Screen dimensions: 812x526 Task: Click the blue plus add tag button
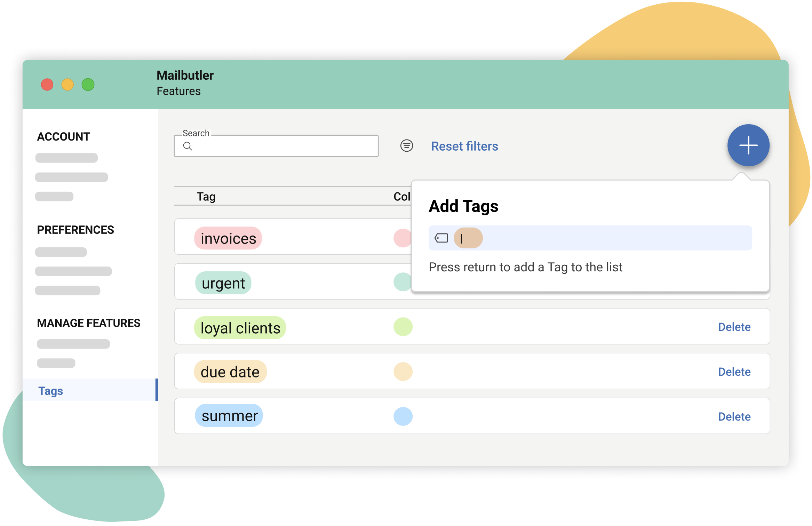748,145
